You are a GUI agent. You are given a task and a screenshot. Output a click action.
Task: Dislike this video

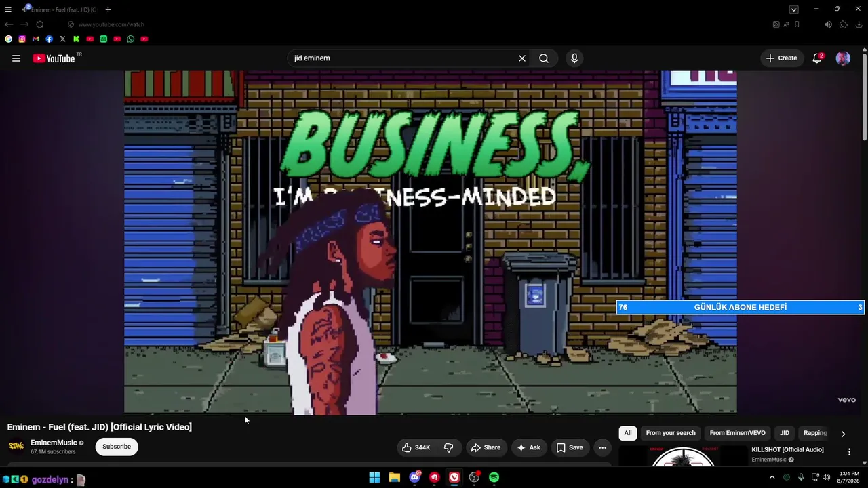tap(448, 447)
